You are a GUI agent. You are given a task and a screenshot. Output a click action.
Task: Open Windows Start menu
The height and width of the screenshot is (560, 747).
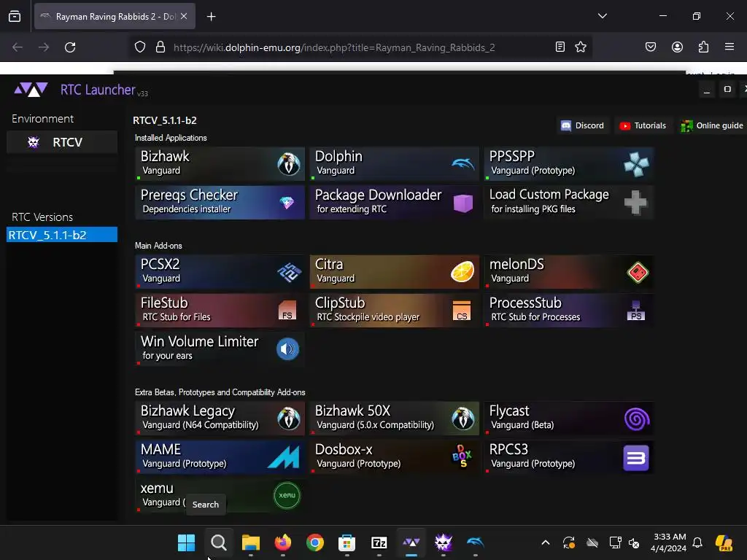[x=186, y=542]
